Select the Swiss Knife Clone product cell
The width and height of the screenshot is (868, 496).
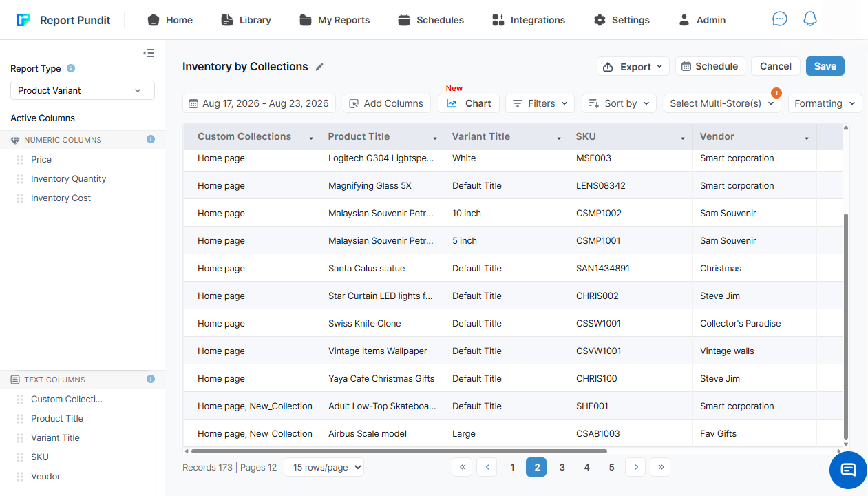point(383,323)
